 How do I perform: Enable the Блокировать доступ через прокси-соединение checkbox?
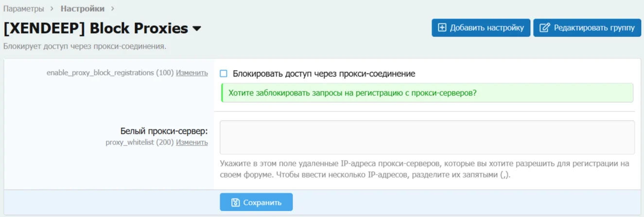point(224,74)
